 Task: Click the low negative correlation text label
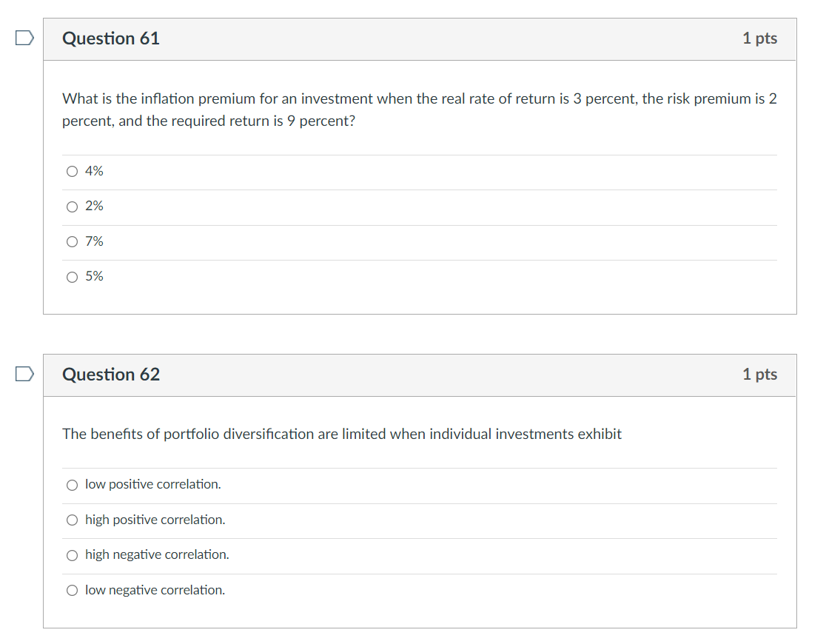154,590
